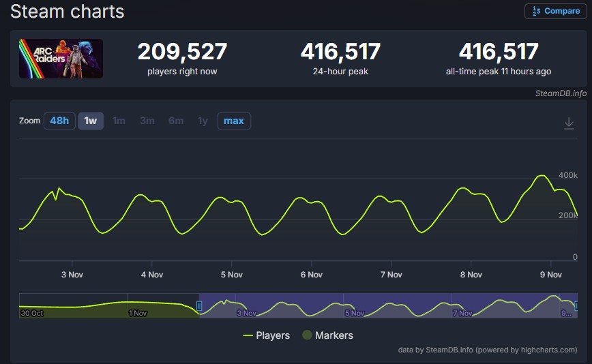Click the 8 Nov axis label
This screenshot has width=592, height=364.
(471, 275)
